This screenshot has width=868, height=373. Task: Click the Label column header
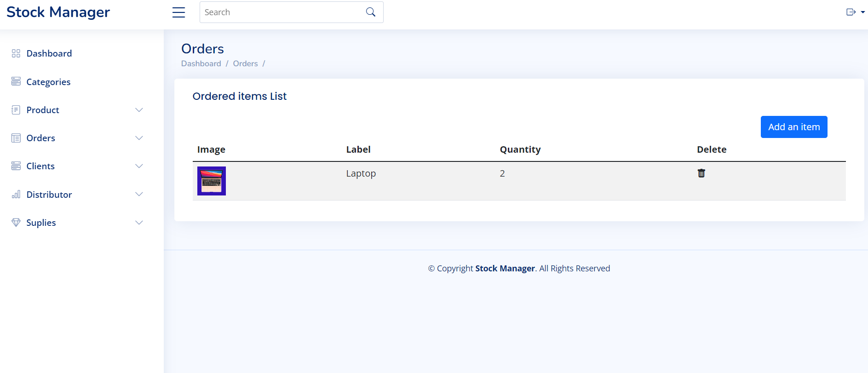click(x=358, y=149)
